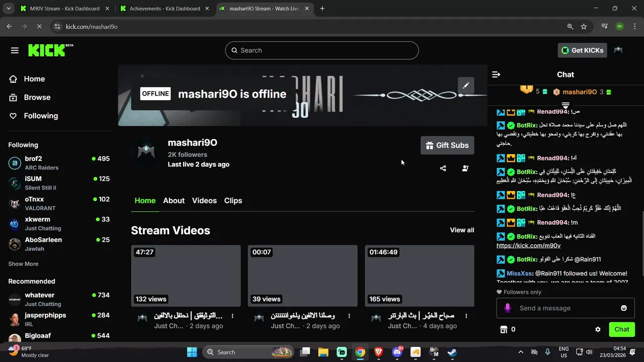Open the 47:27 stream video thumbnail
Image resolution: width=644 pixels, height=362 pixels.
point(186,276)
